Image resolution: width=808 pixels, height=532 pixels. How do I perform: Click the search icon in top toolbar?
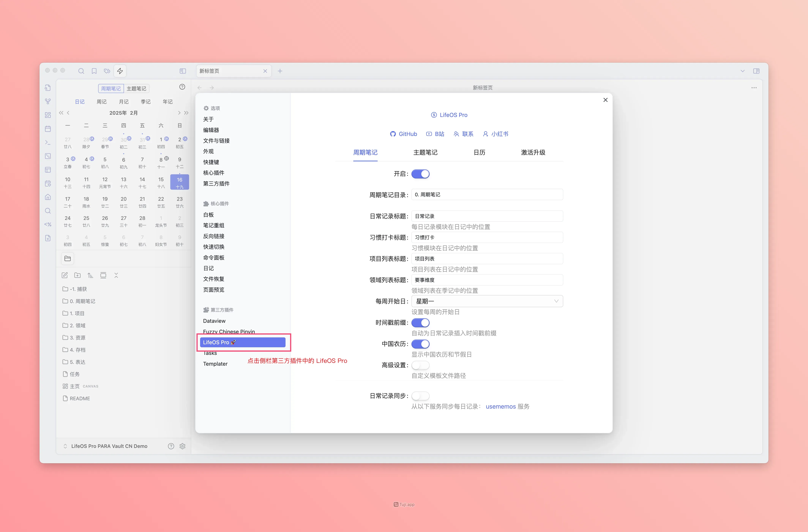[81, 71]
